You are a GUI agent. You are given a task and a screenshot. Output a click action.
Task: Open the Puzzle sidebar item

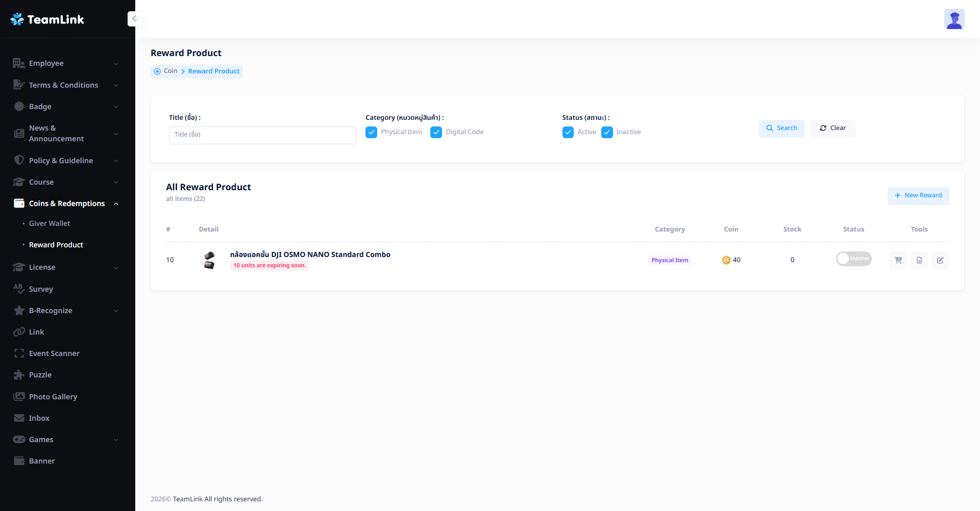(x=40, y=375)
